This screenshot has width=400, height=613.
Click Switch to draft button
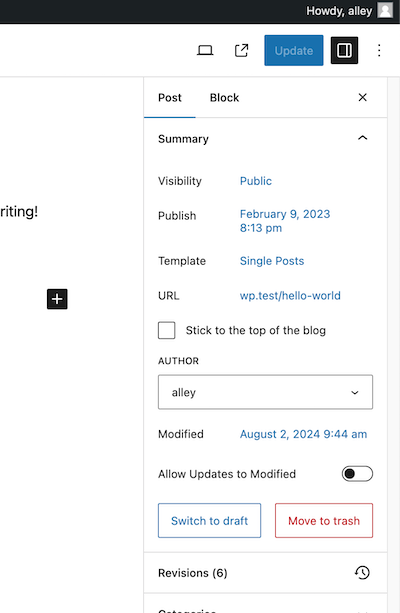point(209,520)
